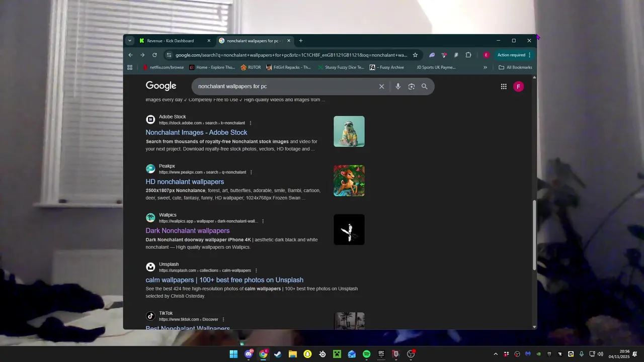Click the address bar URL
The image size is (644, 362).
pos(291,55)
